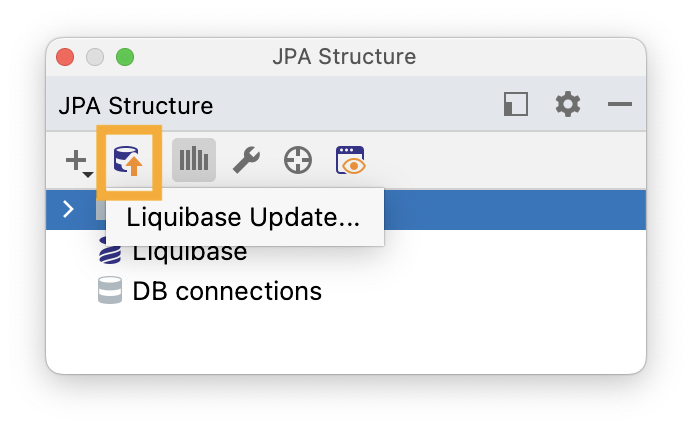Select the blue highlighted tree row
This screenshot has height=428, width=692.
346,210
